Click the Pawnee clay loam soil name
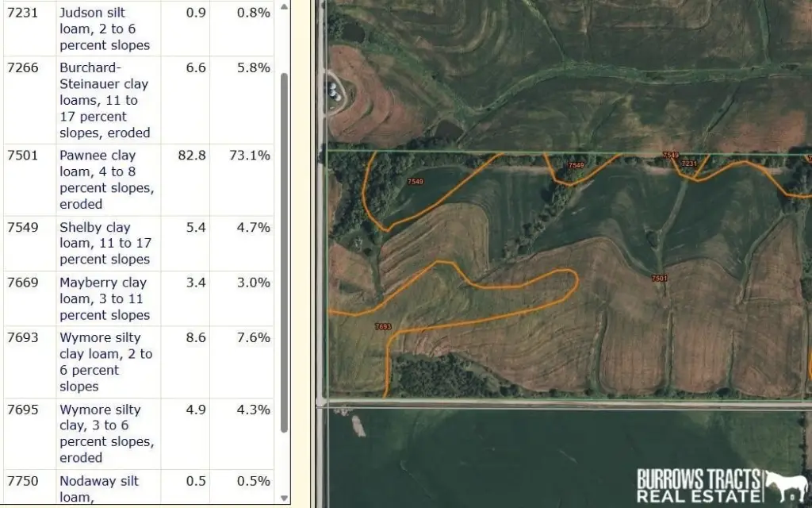The width and height of the screenshot is (812, 508). click(x=106, y=179)
